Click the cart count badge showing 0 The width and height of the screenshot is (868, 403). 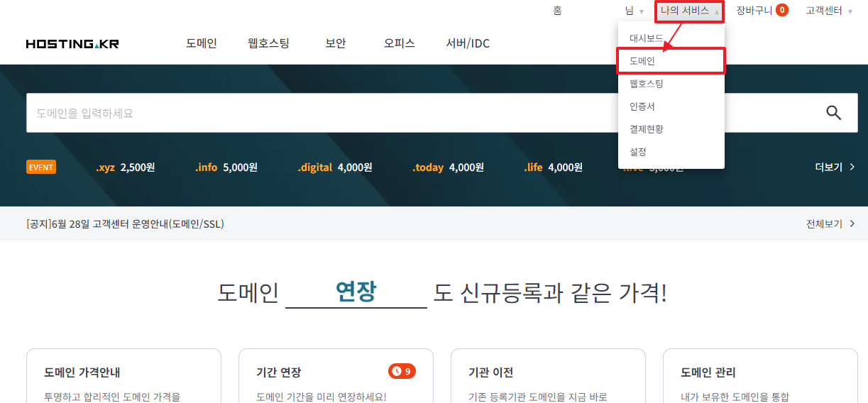[781, 11]
